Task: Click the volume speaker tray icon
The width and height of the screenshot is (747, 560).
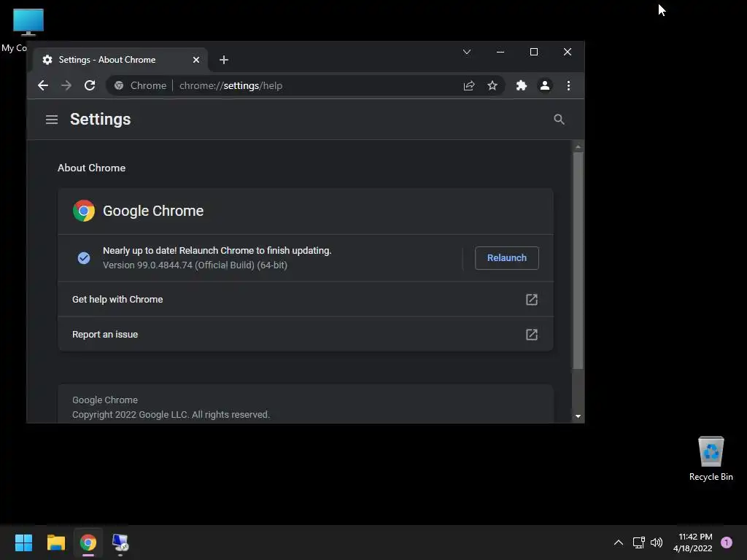Action: (657, 542)
